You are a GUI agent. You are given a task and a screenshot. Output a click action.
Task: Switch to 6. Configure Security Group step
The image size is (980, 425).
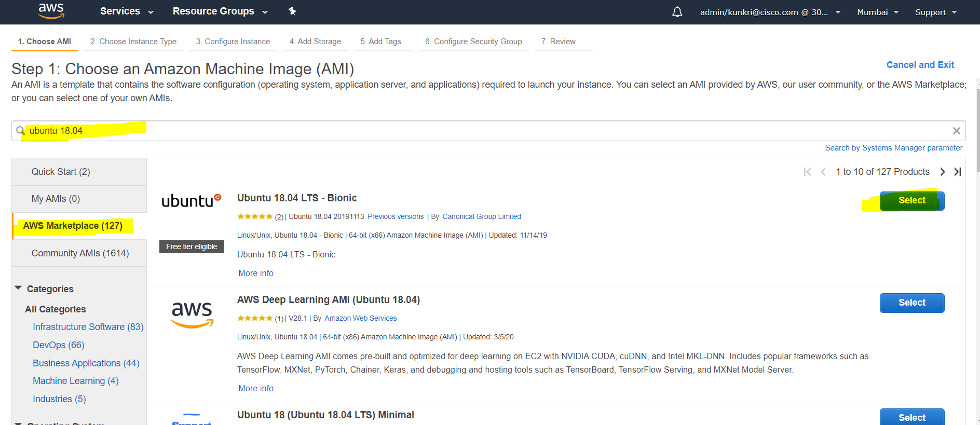(473, 42)
